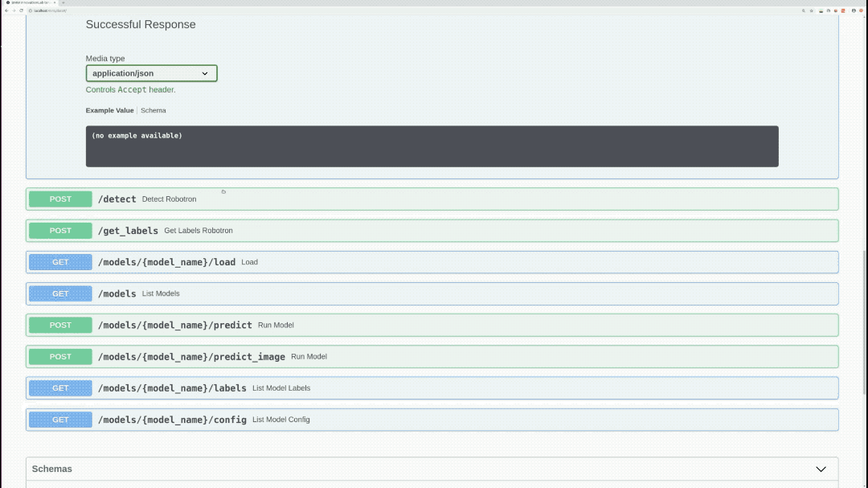Expand the POST /detect endpoint
The height and width of the screenshot is (488, 868).
point(432,199)
